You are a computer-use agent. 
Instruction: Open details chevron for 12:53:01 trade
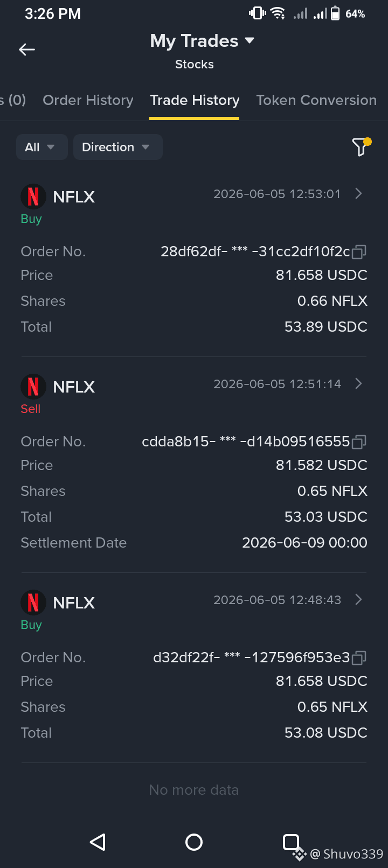pyautogui.click(x=359, y=193)
